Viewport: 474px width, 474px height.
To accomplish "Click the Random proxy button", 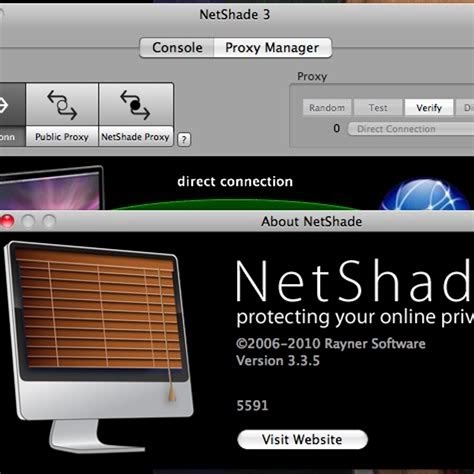I will pos(327,108).
